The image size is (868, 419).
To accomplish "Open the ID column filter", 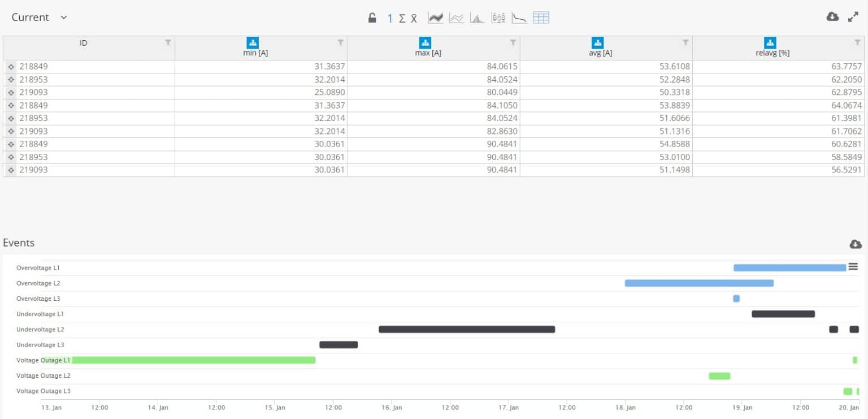I will (168, 42).
